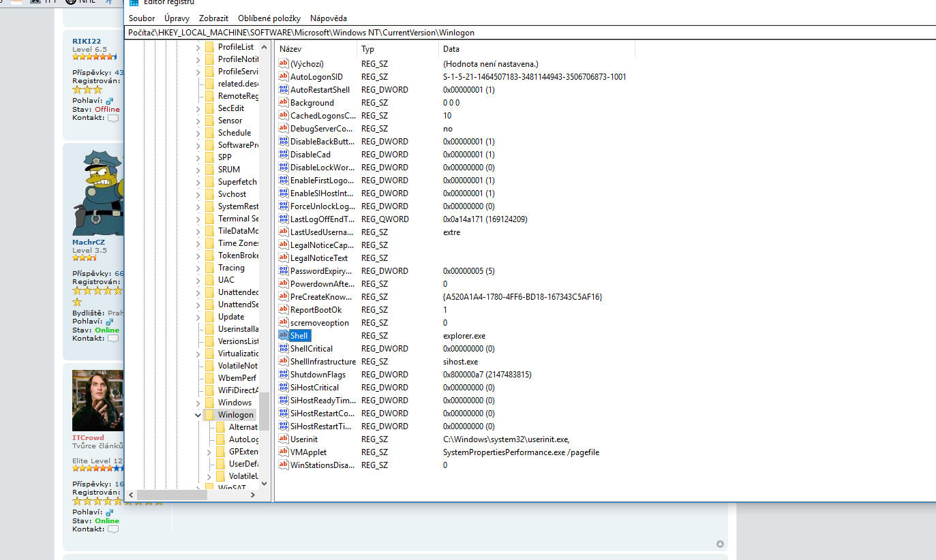Open RIKI22's forum profile link

tap(87, 41)
